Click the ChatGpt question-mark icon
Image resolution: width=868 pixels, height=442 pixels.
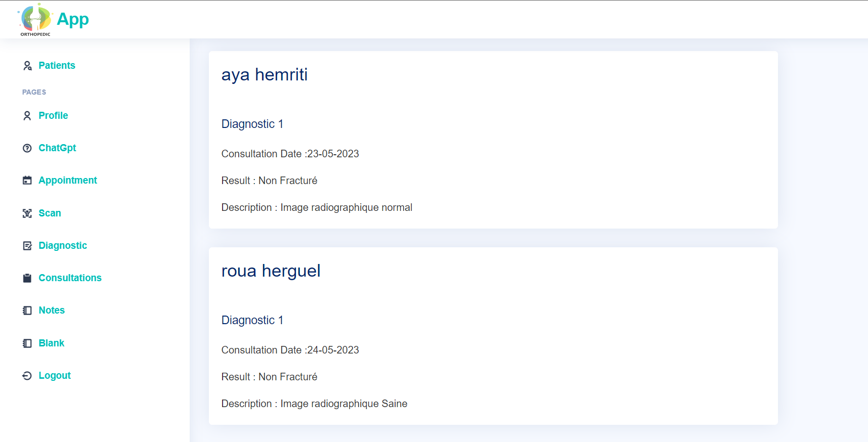click(x=27, y=148)
